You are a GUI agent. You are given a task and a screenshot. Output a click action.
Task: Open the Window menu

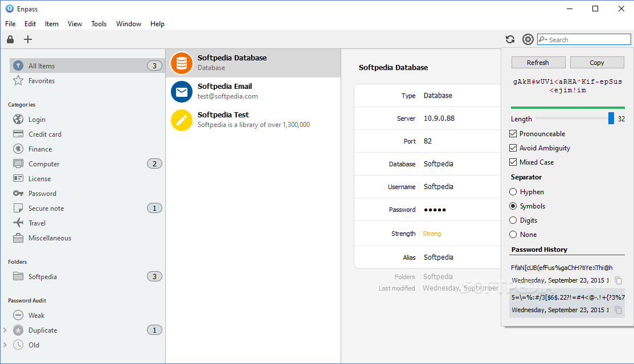pos(129,24)
